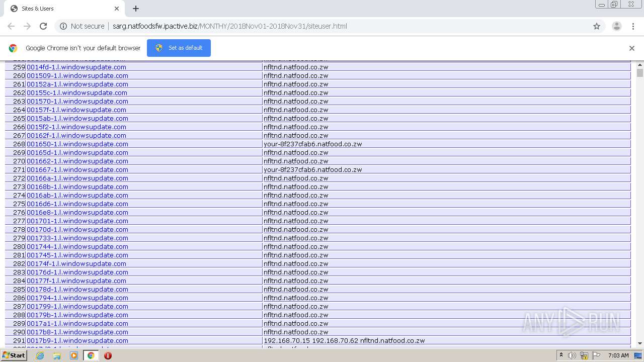This screenshot has height=362, width=644.
Task: Open link 001733-1.l.windowsupdate.com
Action: pyautogui.click(x=77, y=238)
